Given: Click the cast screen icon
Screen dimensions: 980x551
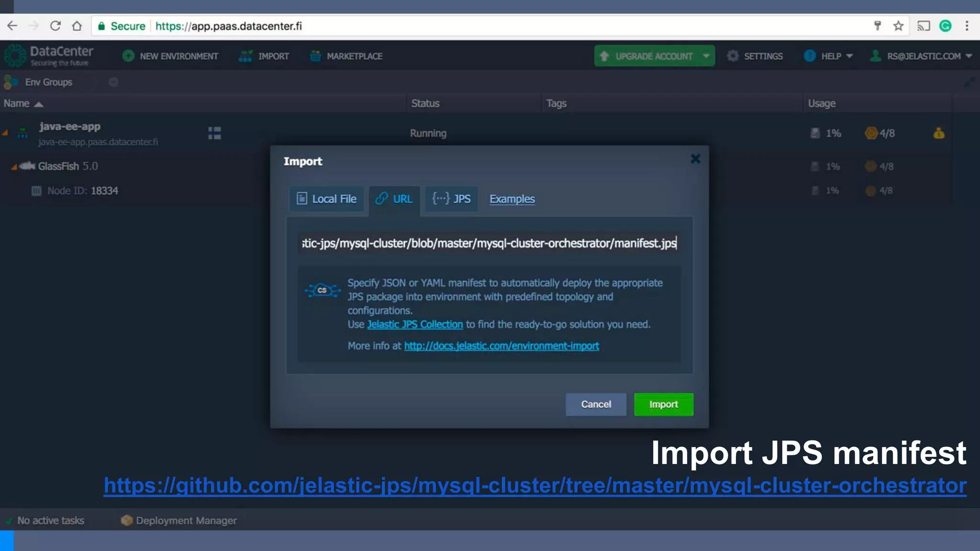Looking at the screenshot, I should point(924,26).
